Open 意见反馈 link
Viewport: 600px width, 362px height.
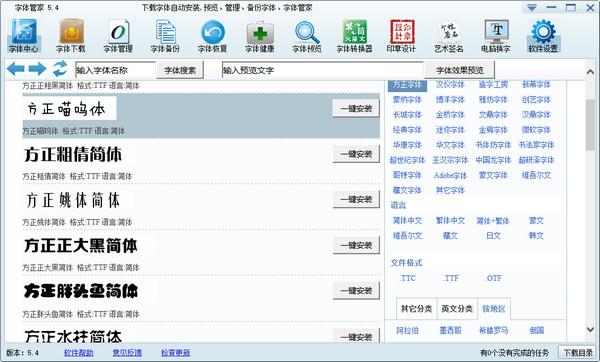(x=127, y=352)
